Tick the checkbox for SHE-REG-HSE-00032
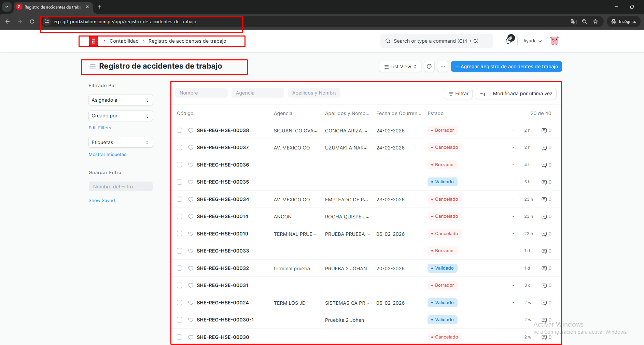Viewport: 644px width, 345px height. [179, 268]
